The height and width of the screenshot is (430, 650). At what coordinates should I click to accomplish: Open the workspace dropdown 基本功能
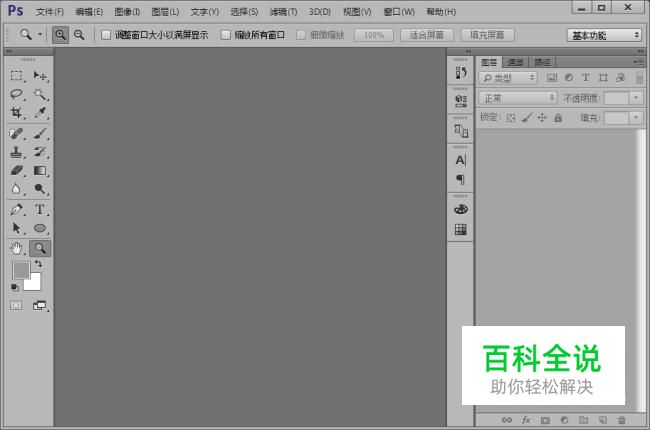(x=604, y=35)
